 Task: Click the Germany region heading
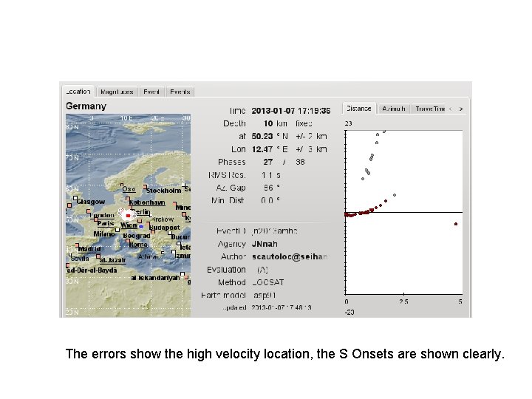click(x=86, y=106)
